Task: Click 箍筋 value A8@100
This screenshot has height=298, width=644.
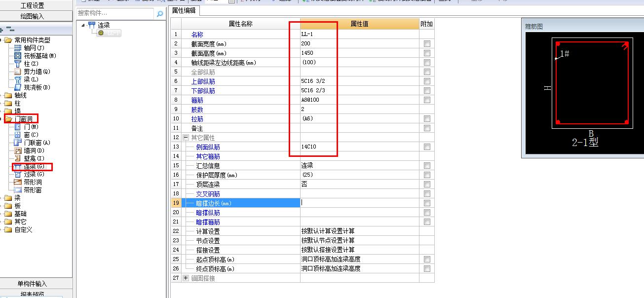Action: coord(310,100)
